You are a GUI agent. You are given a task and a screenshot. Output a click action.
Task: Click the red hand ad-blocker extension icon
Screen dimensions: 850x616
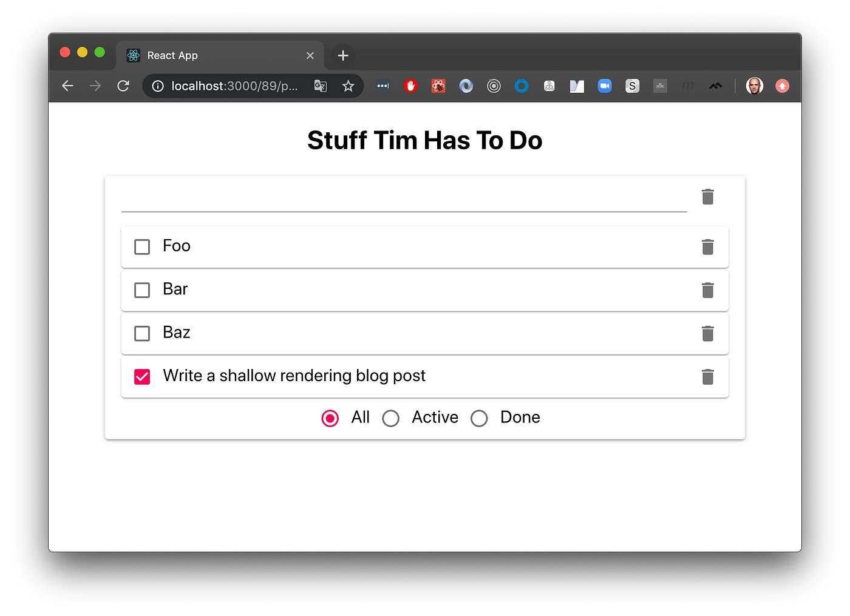pos(410,86)
